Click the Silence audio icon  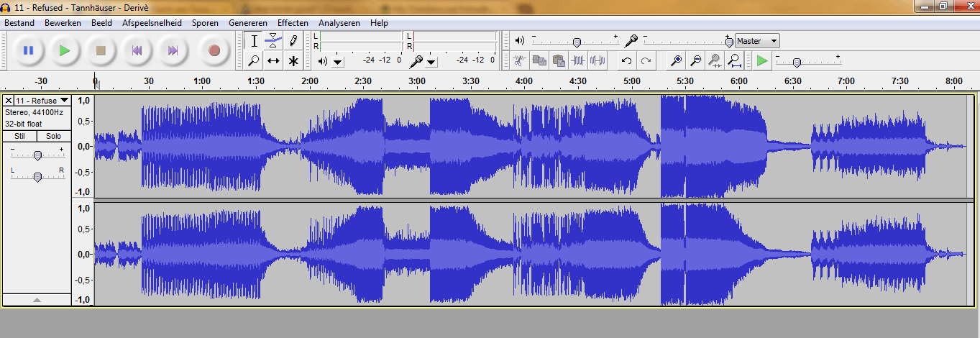598,61
